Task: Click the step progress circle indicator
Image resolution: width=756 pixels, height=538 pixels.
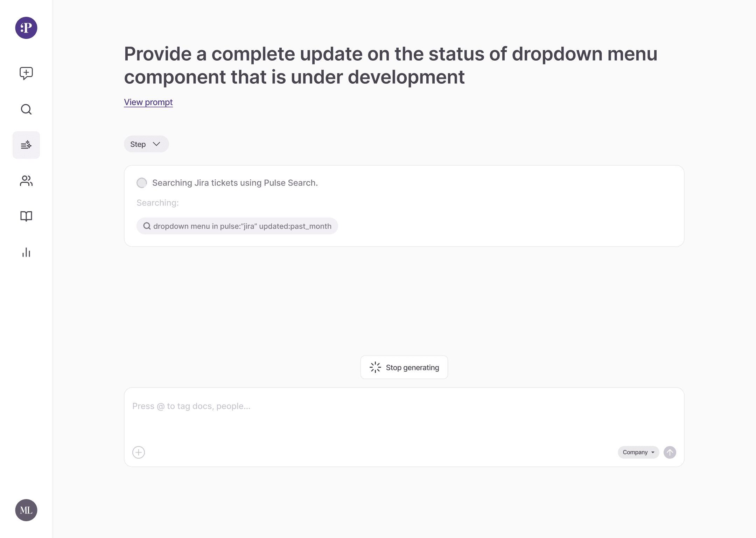Action: pos(142,183)
